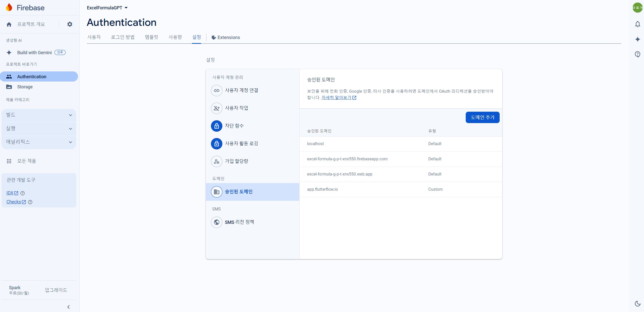Click the 유형 column header
644x312 pixels.
pyautogui.click(x=432, y=131)
